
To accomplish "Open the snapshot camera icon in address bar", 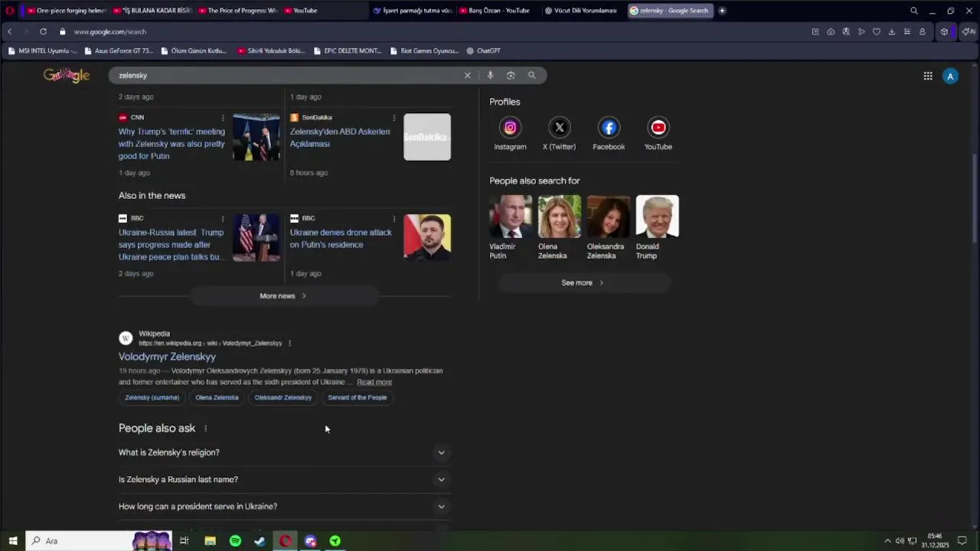I will coord(831,31).
